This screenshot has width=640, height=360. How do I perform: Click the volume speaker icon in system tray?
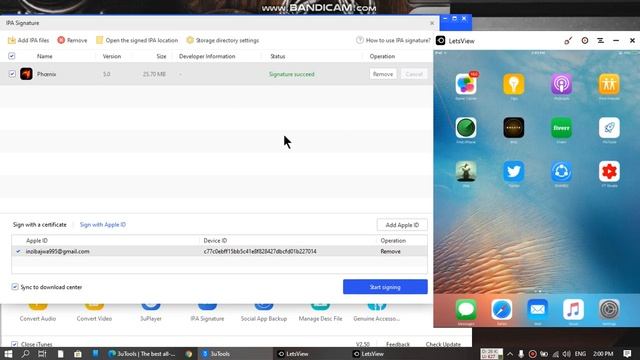pyautogui.click(x=567, y=354)
